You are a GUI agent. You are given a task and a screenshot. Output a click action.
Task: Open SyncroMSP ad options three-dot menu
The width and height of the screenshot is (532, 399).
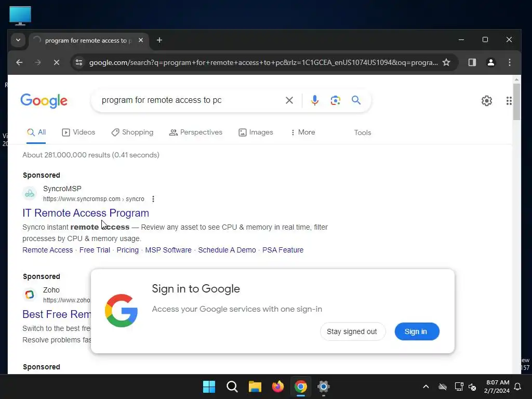pyautogui.click(x=153, y=199)
